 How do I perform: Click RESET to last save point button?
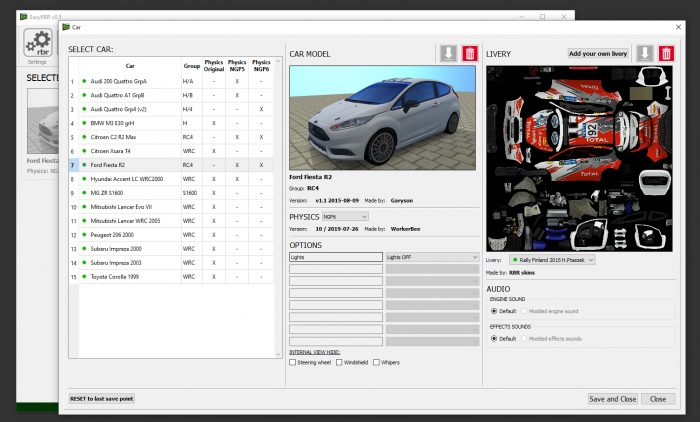point(102,399)
